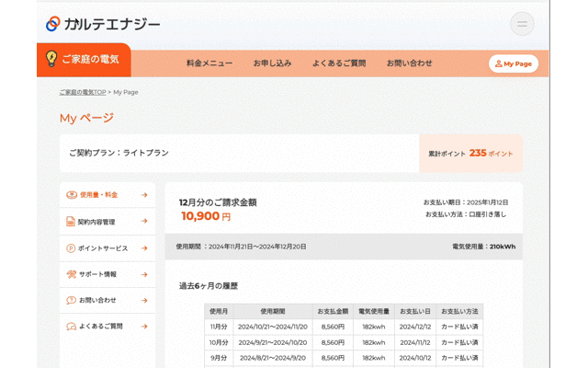Click the arrow next to サポート情報

coord(144,274)
